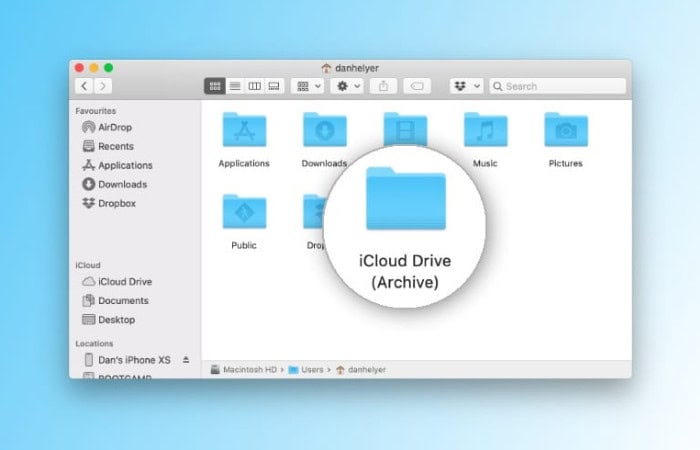Click danhelyer in the path bar

pyautogui.click(x=361, y=370)
